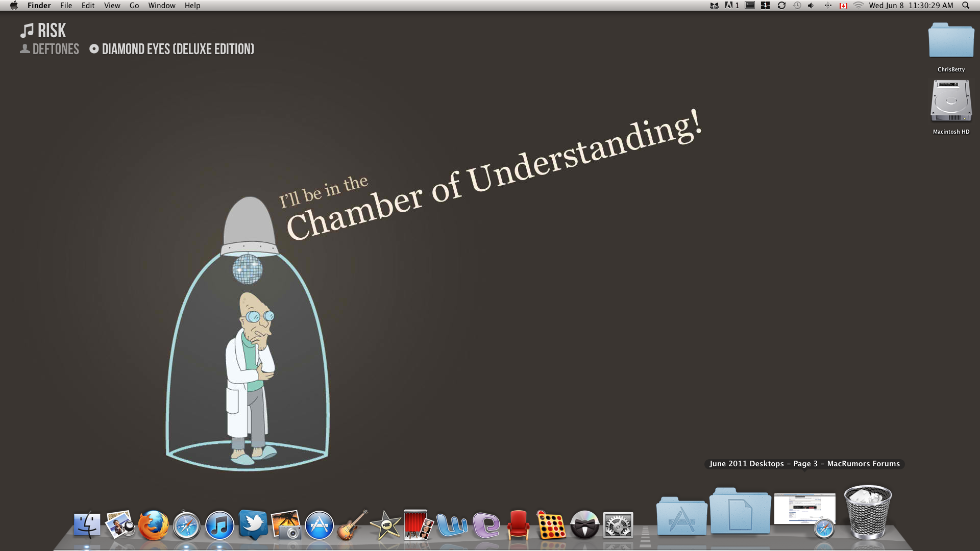Open the four-in-a-row game icon
The height and width of the screenshot is (551, 980).
click(551, 525)
